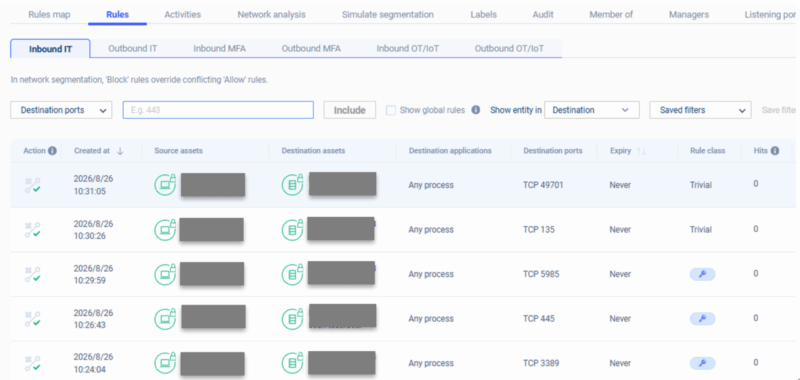Open the Saved filters dropdown

coord(700,110)
